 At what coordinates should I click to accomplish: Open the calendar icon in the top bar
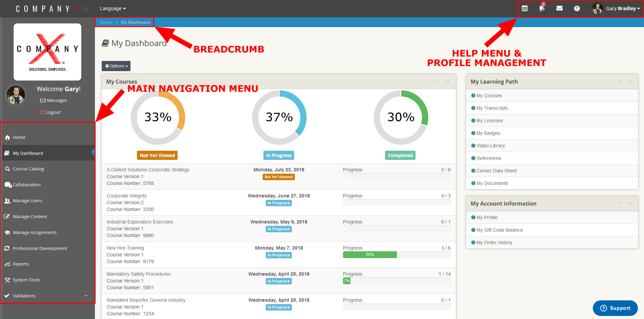point(525,8)
